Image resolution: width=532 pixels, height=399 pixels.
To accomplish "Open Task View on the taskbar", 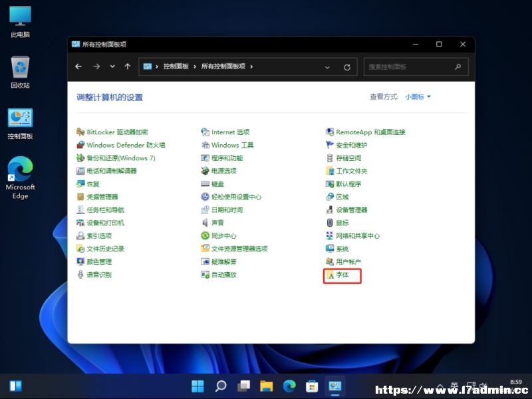I will [243, 386].
